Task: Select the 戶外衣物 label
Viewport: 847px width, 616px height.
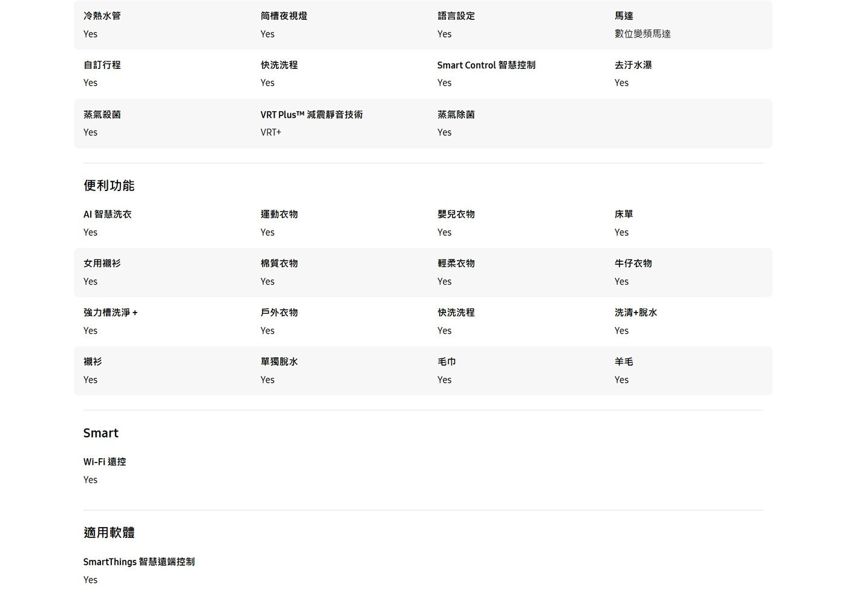Action: tap(280, 313)
